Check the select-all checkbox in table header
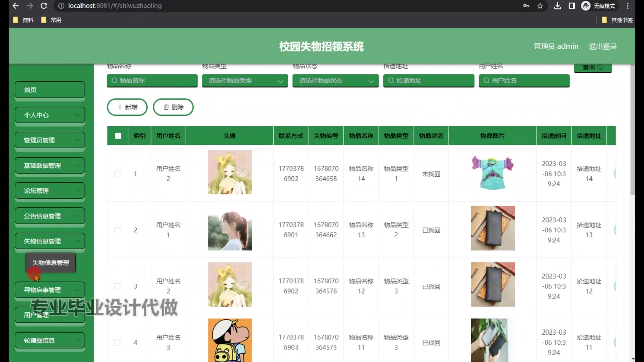This screenshot has width=644, height=362. point(118,136)
